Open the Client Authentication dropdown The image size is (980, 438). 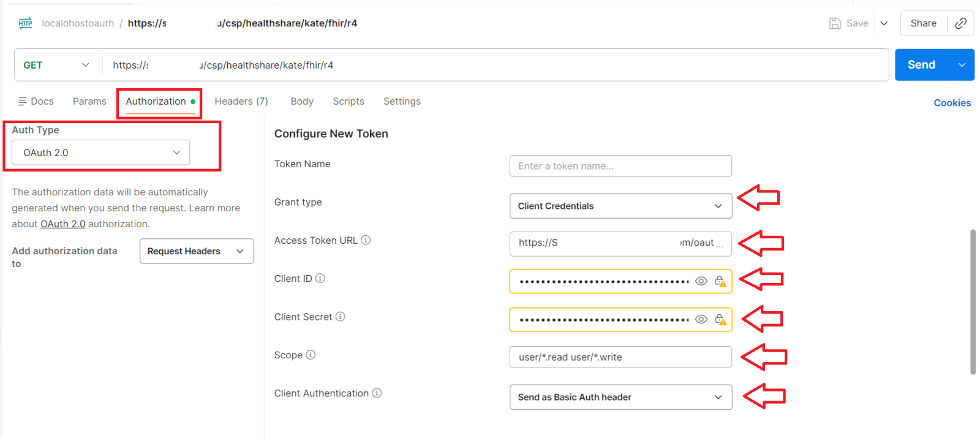click(x=620, y=397)
